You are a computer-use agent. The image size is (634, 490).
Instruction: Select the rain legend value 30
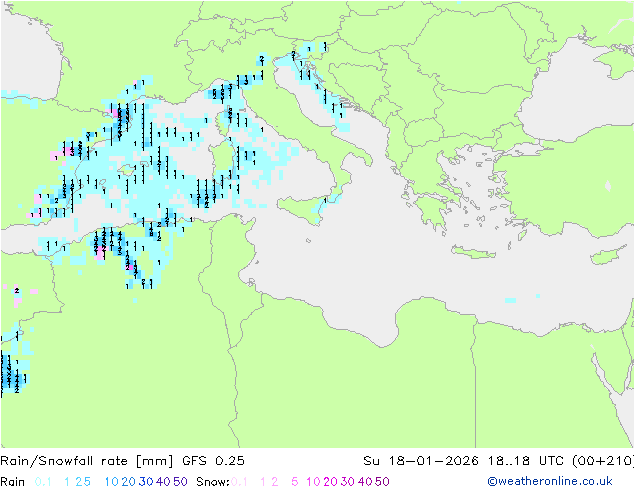(146, 482)
